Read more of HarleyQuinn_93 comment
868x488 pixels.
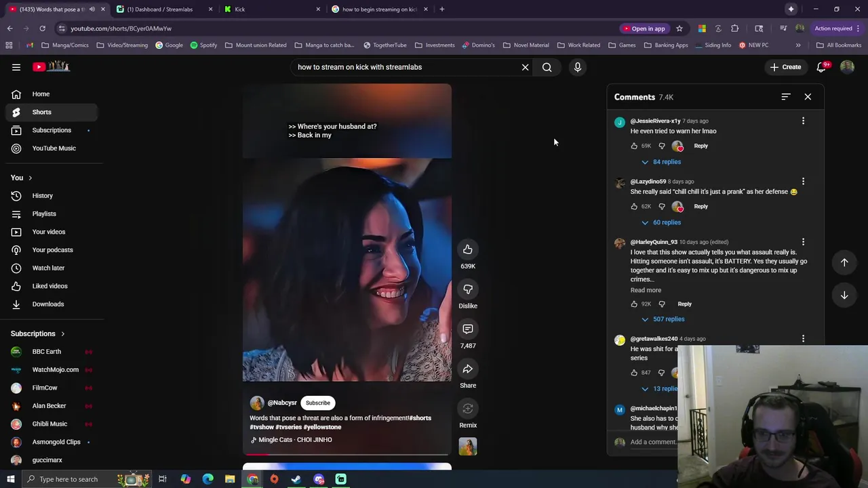tap(646, 290)
